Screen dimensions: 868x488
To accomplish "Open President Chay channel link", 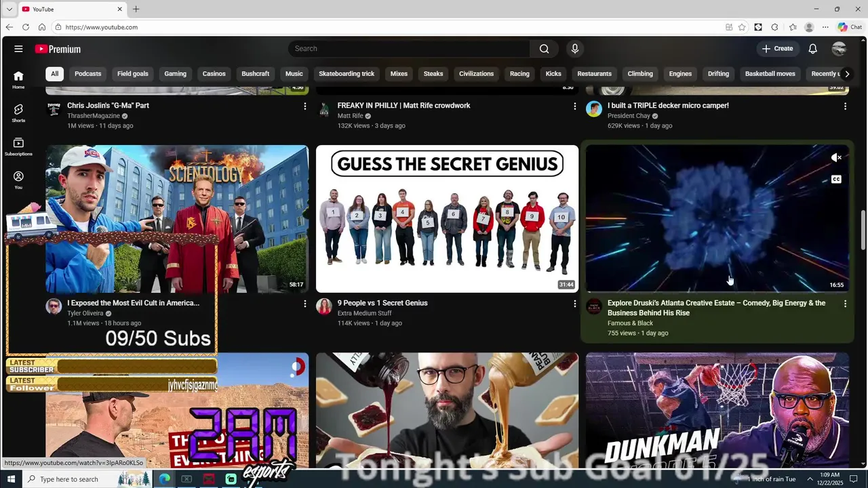I will tap(629, 116).
